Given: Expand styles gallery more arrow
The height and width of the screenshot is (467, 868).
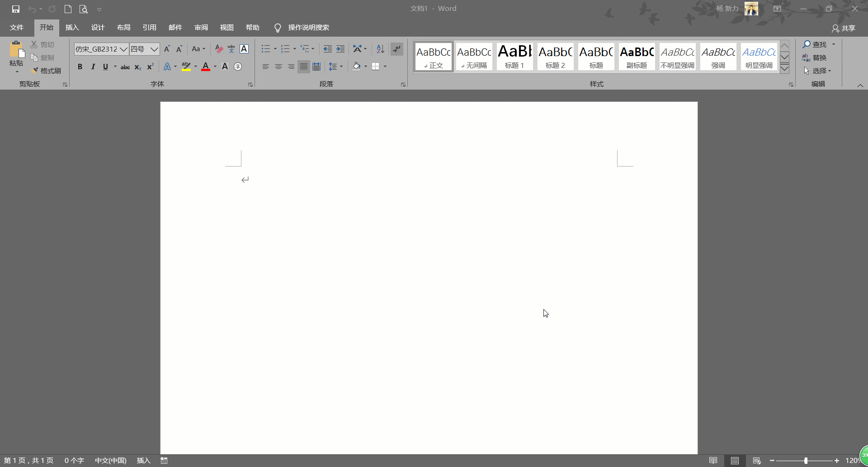Looking at the screenshot, I should click(785, 69).
